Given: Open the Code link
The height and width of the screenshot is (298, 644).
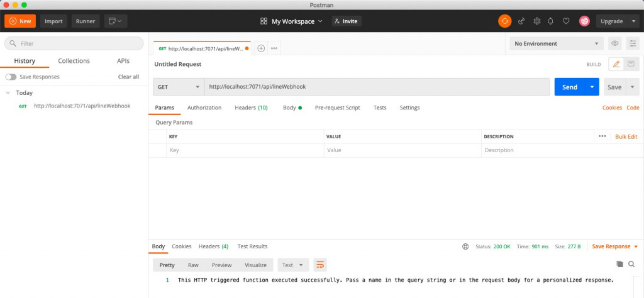Looking at the screenshot, I should tap(633, 108).
